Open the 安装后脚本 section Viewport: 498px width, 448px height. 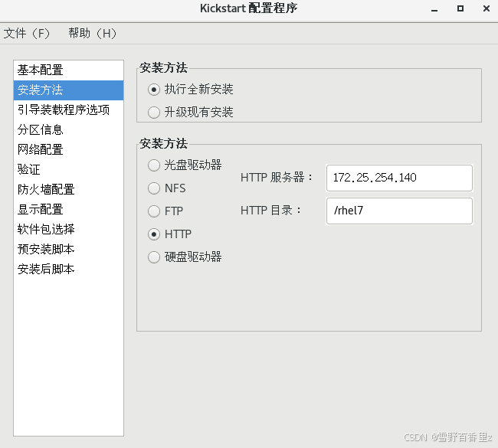pos(68,270)
